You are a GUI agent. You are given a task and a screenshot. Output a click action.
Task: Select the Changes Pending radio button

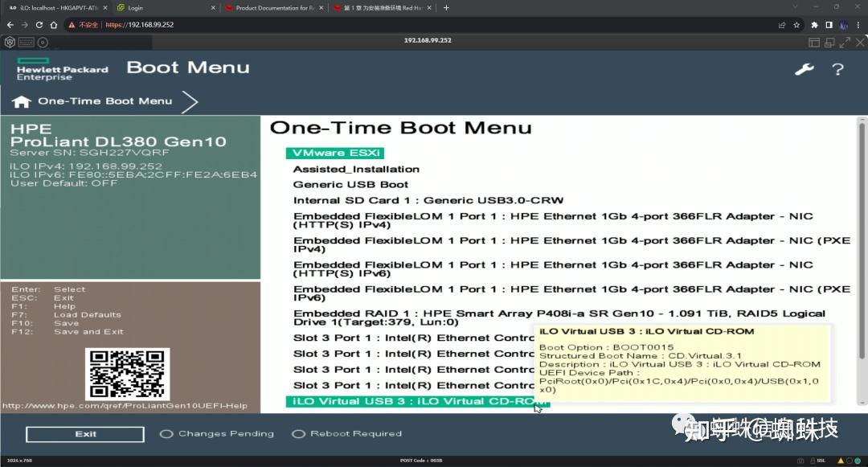[x=166, y=433]
